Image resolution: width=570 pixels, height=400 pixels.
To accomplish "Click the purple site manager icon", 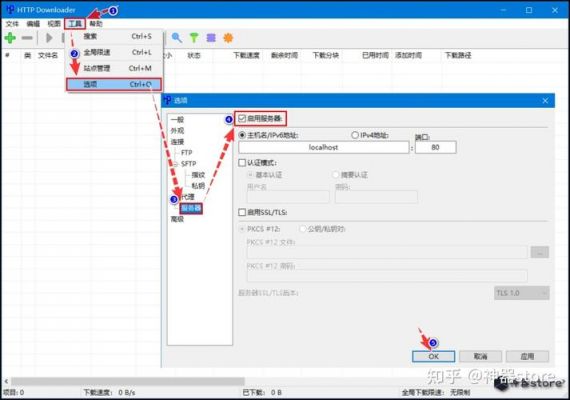I will (211, 38).
